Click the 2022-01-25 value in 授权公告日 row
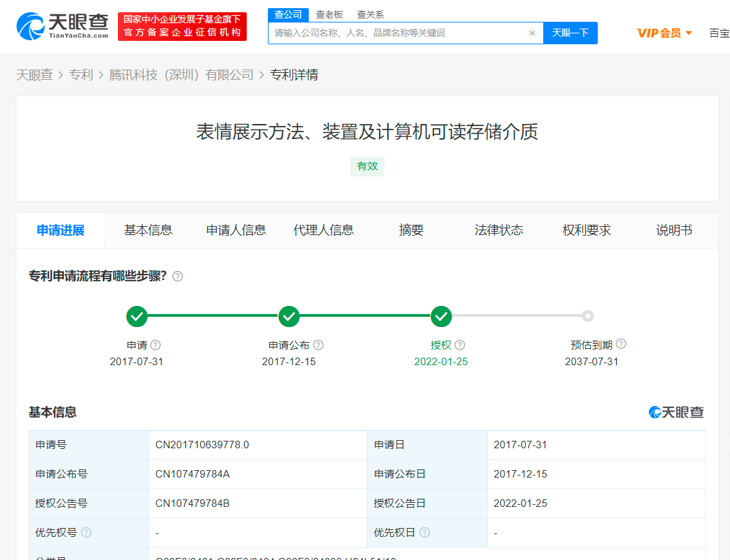The height and width of the screenshot is (560, 730). [521, 503]
